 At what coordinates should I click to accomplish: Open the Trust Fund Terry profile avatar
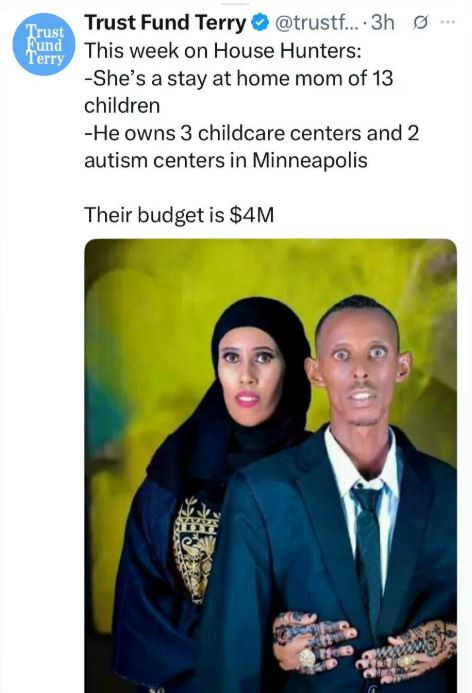[44, 44]
